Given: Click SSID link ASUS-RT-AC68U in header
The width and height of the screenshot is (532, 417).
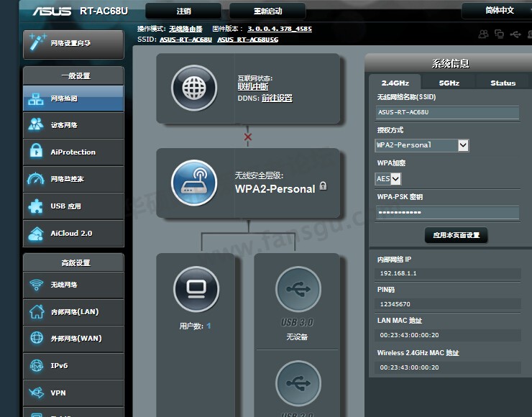Looking at the screenshot, I should [185, 40].
